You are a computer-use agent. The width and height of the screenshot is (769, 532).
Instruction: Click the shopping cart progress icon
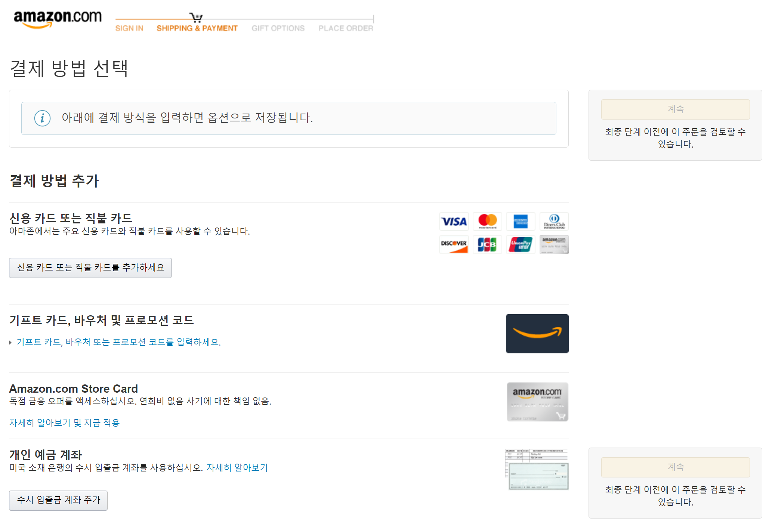click(x=196, y=17)
